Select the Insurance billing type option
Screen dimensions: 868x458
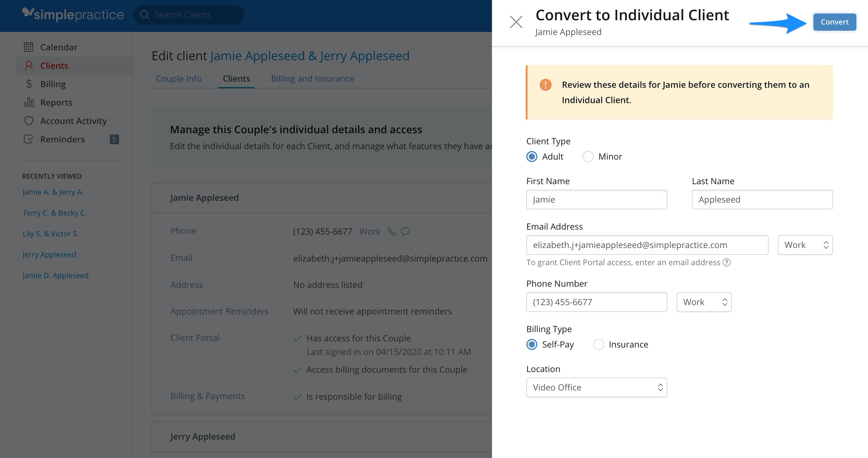(x=599, y=344)
